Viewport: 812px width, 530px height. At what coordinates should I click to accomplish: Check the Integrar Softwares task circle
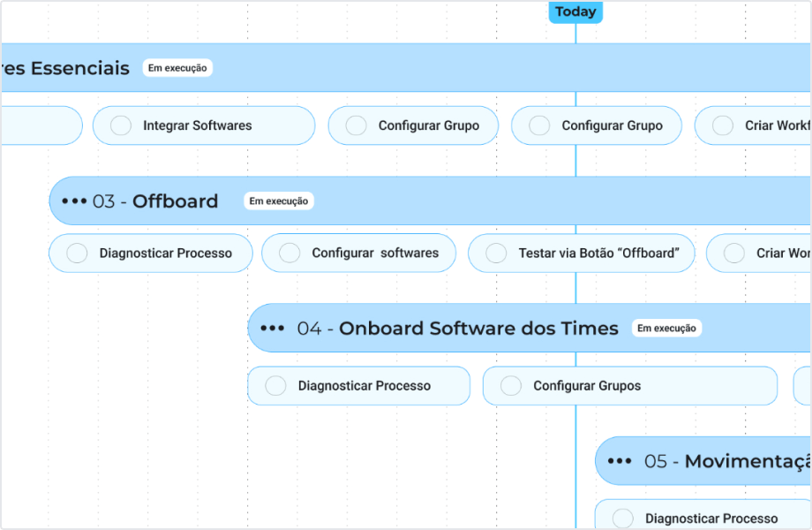pyautogui.click(x=121, y=125)
